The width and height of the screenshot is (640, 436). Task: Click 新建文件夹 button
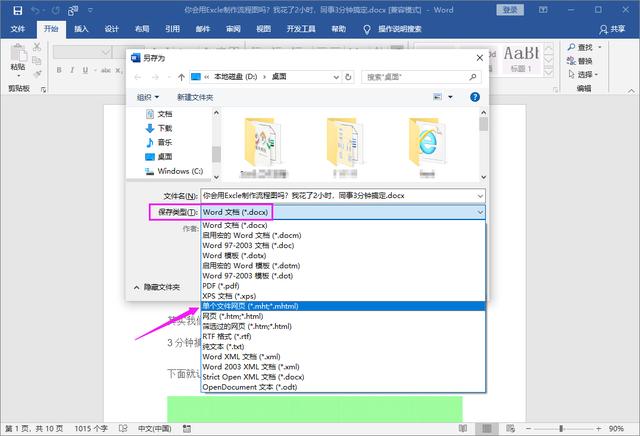195,97
